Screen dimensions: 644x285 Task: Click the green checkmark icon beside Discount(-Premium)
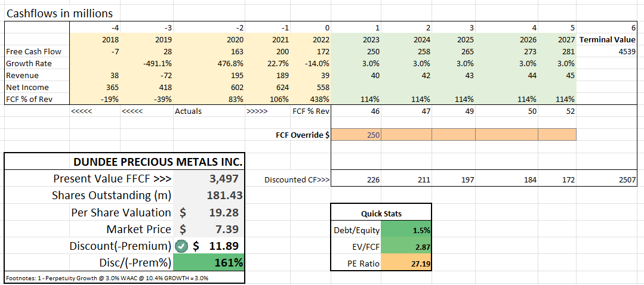click(181, 246)
